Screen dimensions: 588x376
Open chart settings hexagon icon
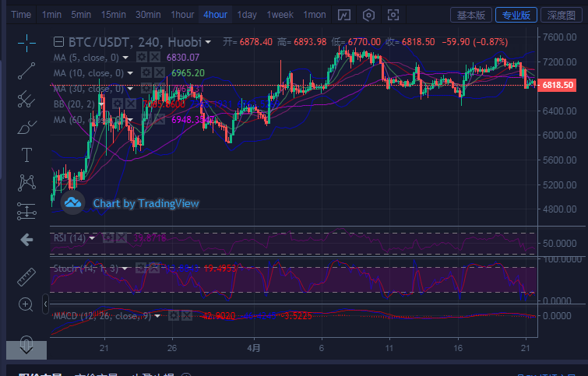tap(368, 15)
